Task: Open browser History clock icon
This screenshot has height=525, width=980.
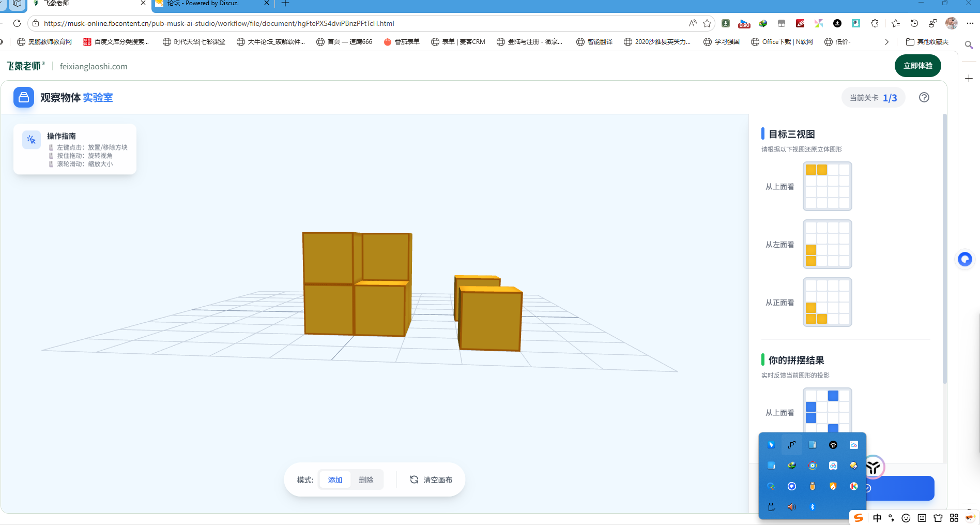Action: [x=914, y=23]
